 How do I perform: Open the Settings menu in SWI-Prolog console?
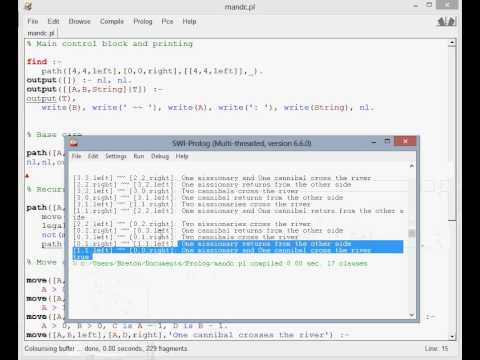pos(116,156)
